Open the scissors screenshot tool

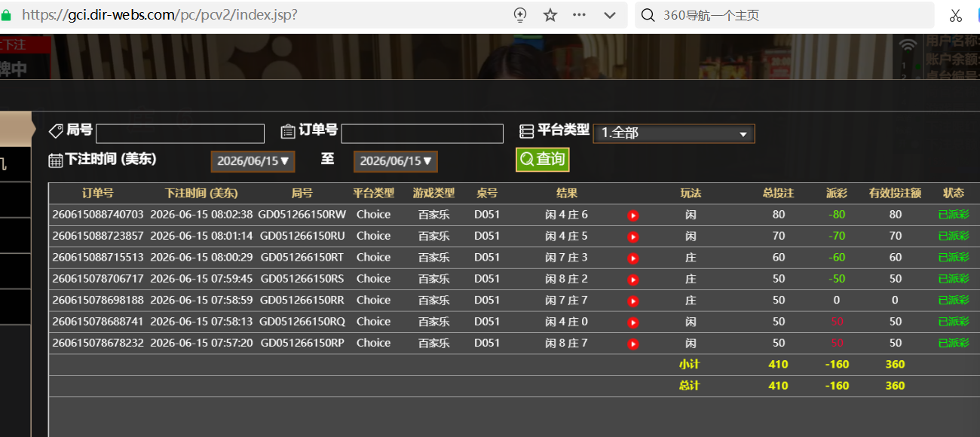pos(955,15)
